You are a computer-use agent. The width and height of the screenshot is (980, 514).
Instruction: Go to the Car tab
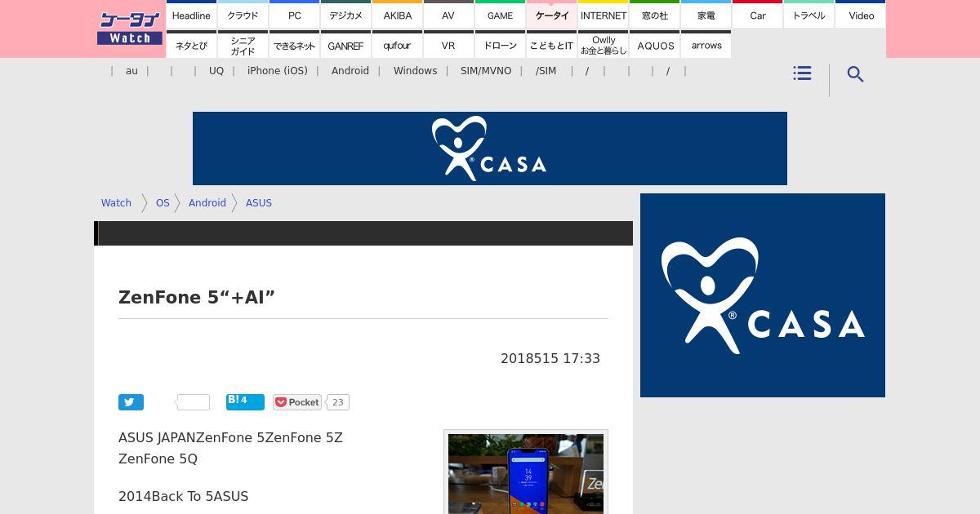[758, 16]
